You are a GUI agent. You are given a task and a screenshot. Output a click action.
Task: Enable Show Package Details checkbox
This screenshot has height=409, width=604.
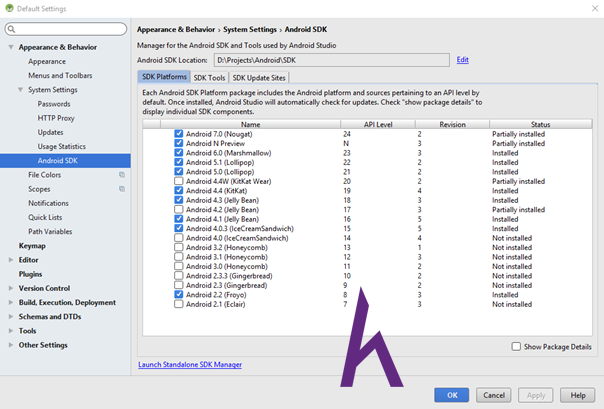516,346
